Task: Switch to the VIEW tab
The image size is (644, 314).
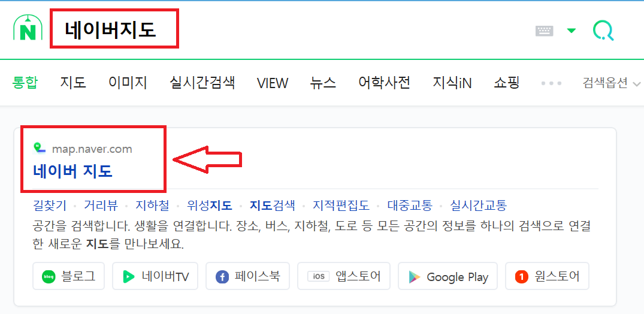Action: pos(273,83)
